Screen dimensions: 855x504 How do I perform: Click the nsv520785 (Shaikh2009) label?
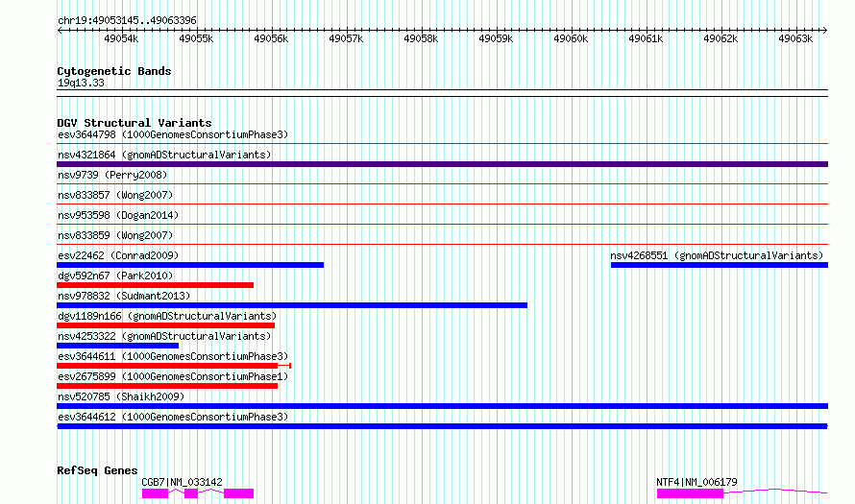tap(121, 396)
